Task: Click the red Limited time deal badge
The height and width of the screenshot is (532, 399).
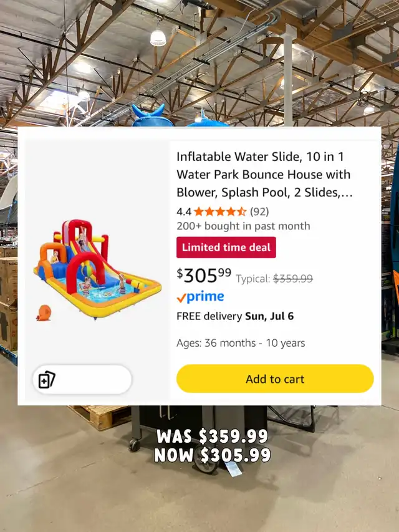Action: pyautogui.click(x=226, y=248)
